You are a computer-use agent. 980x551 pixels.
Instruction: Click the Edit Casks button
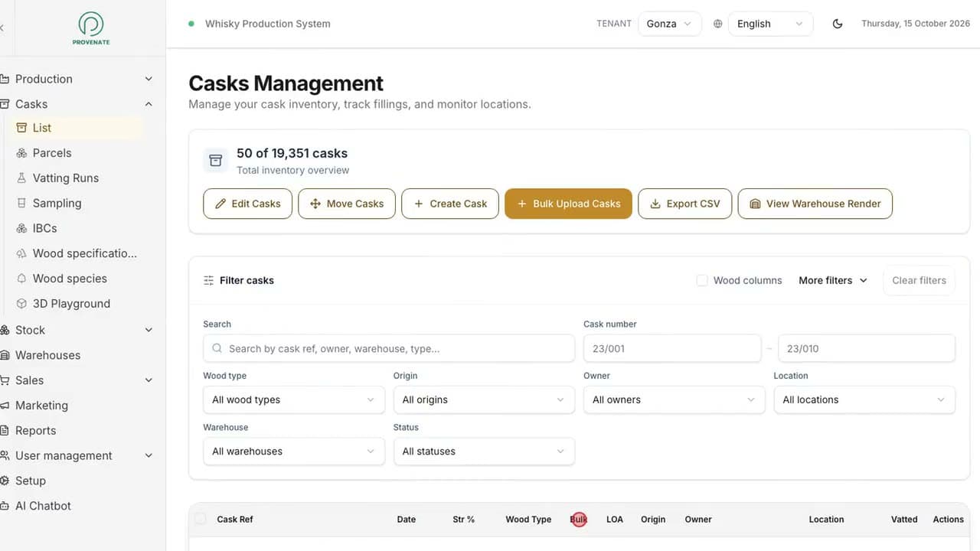[247, 204]
